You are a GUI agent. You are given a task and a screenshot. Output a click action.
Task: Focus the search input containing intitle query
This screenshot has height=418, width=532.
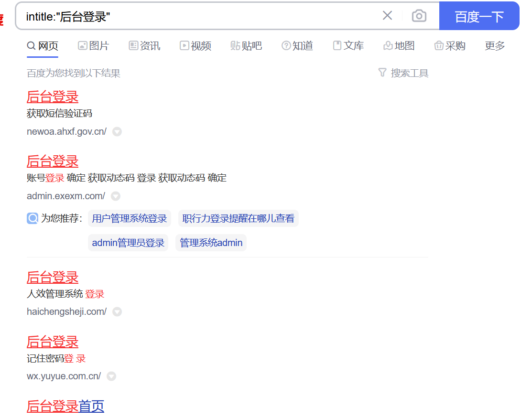coord(200,16)
